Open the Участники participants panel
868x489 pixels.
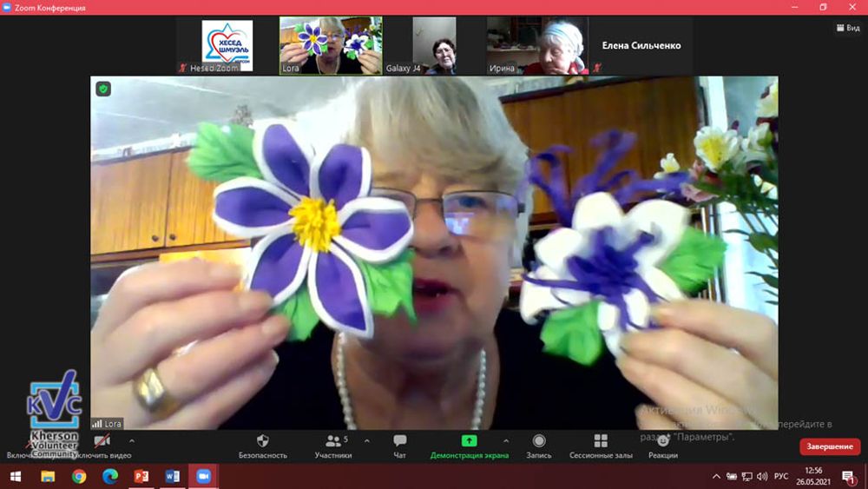[333, 446]
